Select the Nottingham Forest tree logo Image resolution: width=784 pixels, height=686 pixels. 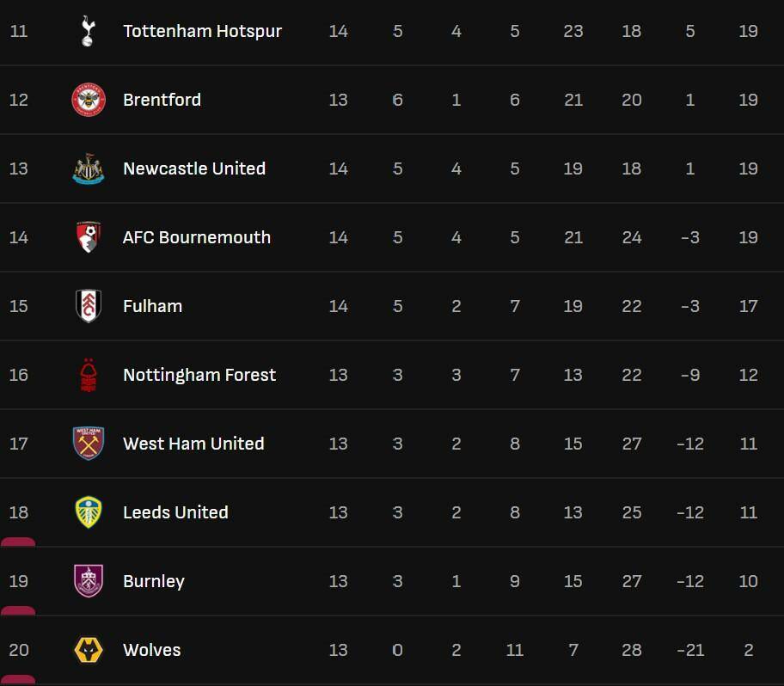tap(88, 375)
